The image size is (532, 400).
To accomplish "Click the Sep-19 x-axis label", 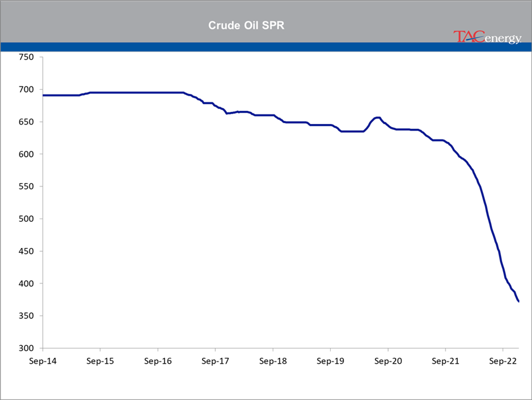I will [x=330, y=361].
